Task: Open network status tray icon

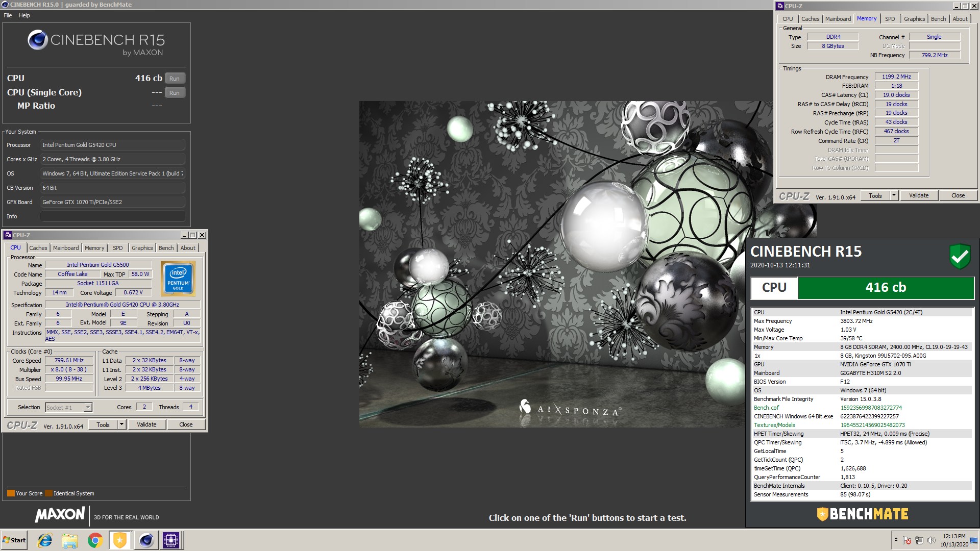Action: click(x=919, y=540)
